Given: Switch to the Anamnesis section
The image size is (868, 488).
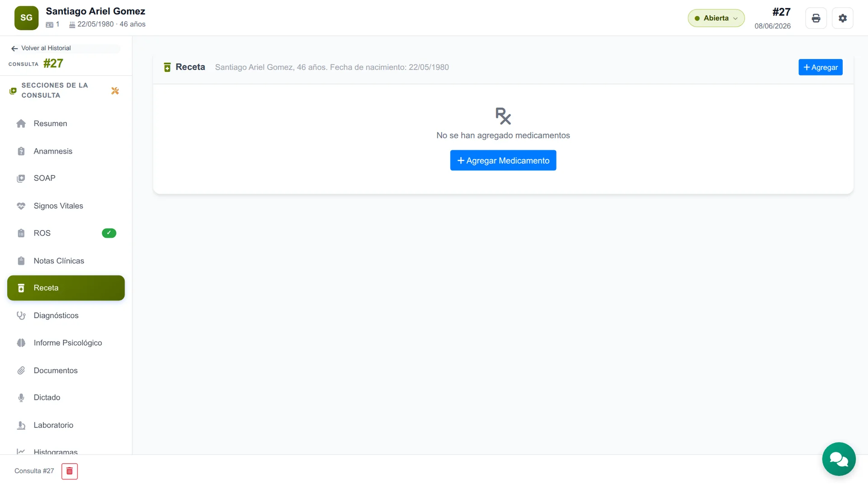Looking at the screenshot, I should [x=66, y=151].
